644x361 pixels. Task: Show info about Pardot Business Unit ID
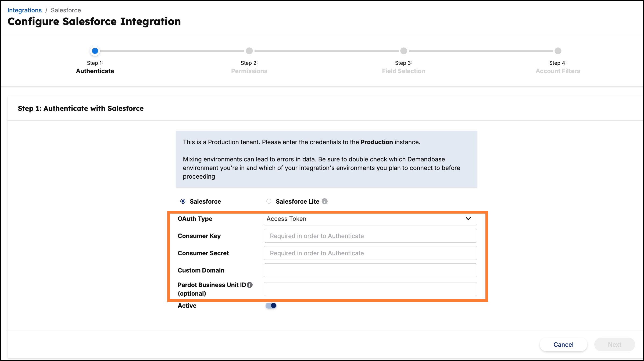[x=250, y=285]
